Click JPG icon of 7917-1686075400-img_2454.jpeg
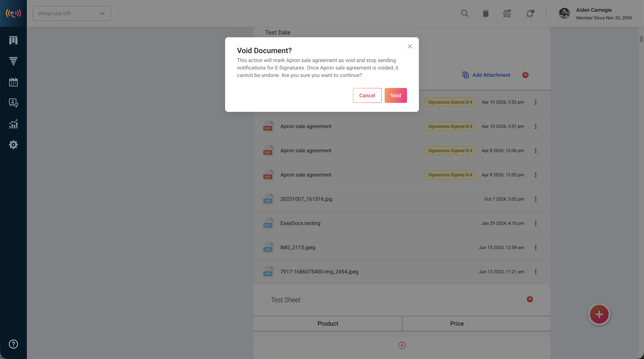 click(268, 272)
